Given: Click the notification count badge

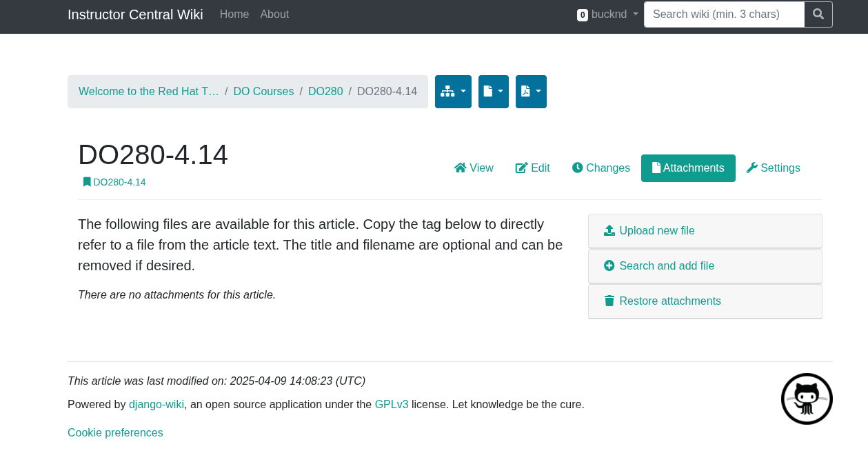Looking at the screenshot, I should pyautogui.click(x=583, y=14).
